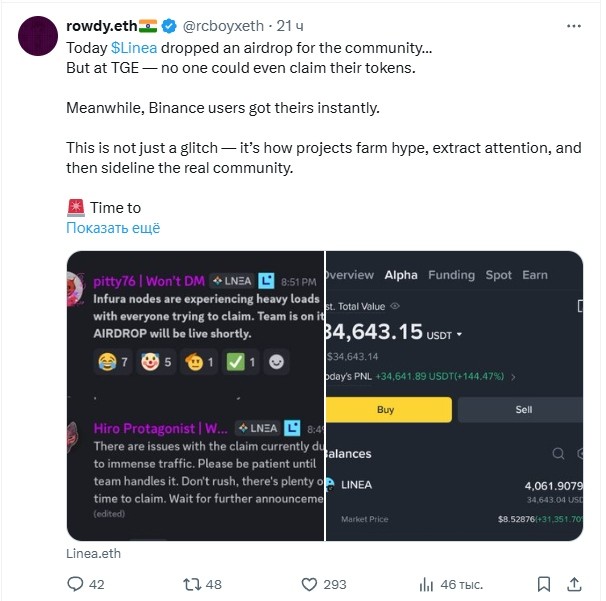Expand tweet with Показать ещё

pos(112,228)
